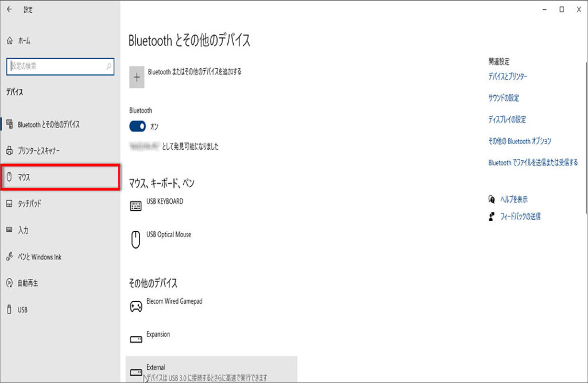Click the フィードバックの送信 link
Viewport: 588px width, 383px height.
coord(520,216)
